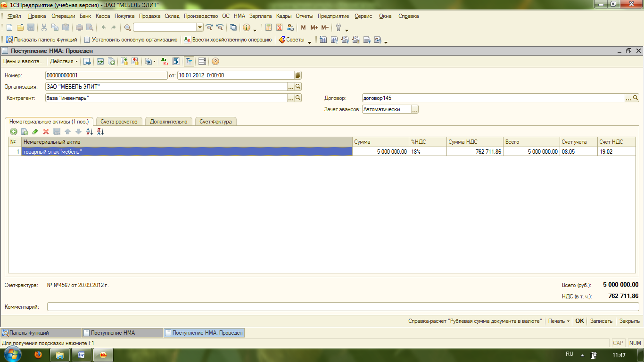This screenshot has height=362, width=644.
Task: Click the calendar picker icon next to date field
Action: click(x=298, y=75)
